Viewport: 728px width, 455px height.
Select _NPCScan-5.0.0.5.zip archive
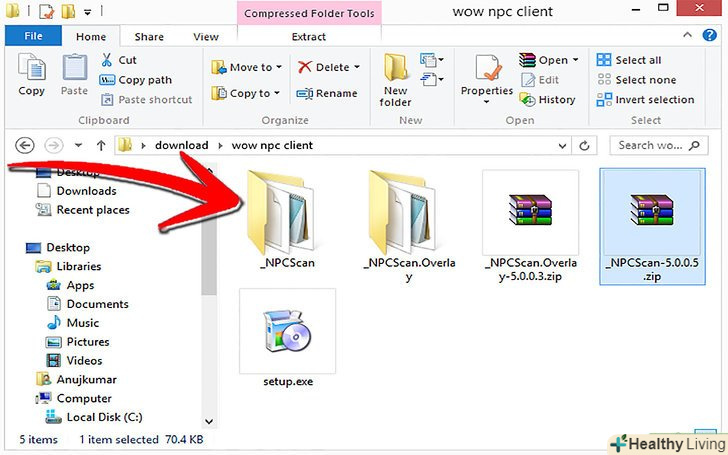point(652,227)
